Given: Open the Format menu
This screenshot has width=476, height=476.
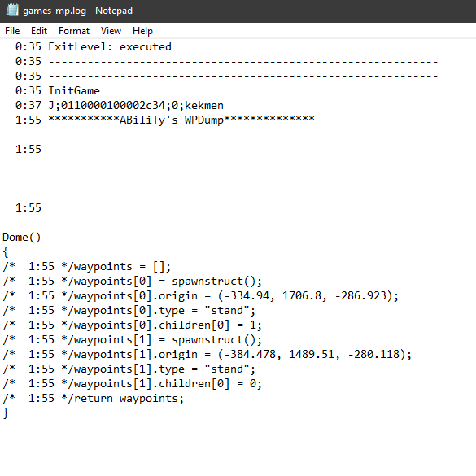Looking at the screenshot, I should (x=74, y=31).
